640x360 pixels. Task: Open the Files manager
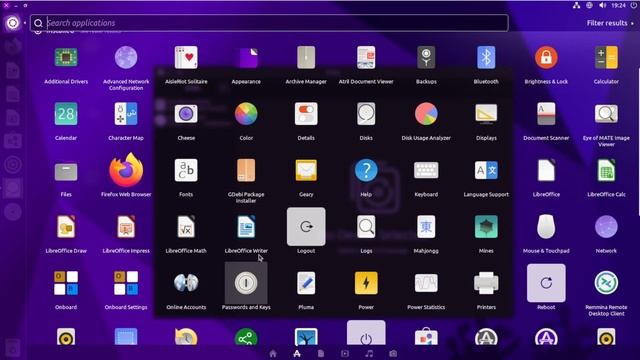pyautogui.click(x=66, y=171)
